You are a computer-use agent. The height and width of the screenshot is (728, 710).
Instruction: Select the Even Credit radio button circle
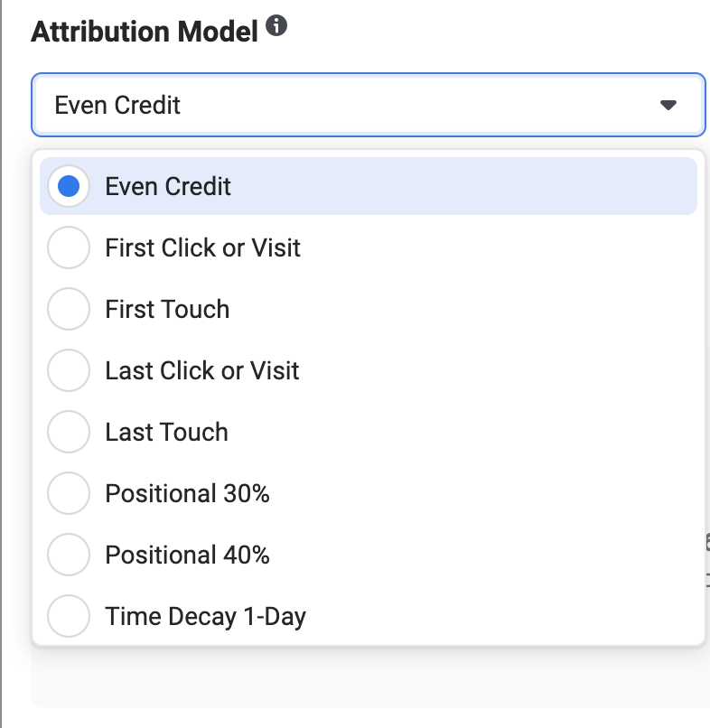coord(69,187)
